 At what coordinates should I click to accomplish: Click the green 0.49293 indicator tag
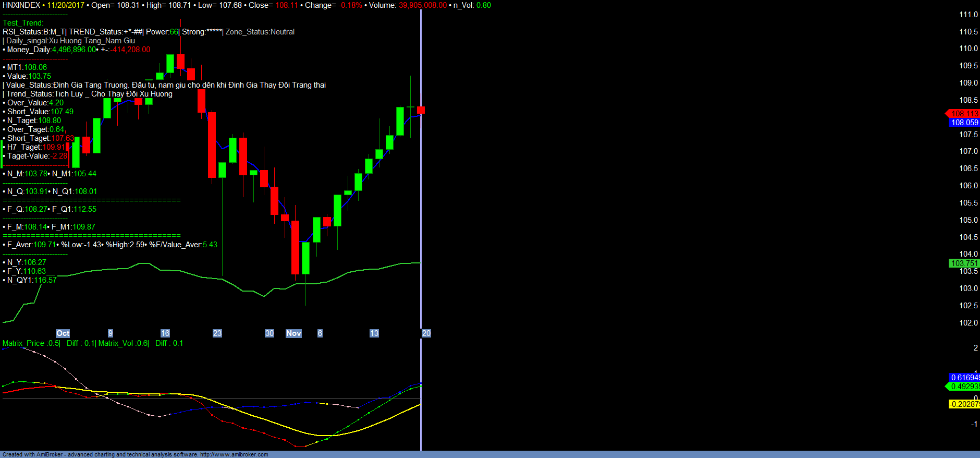click(x=964, y=387)
